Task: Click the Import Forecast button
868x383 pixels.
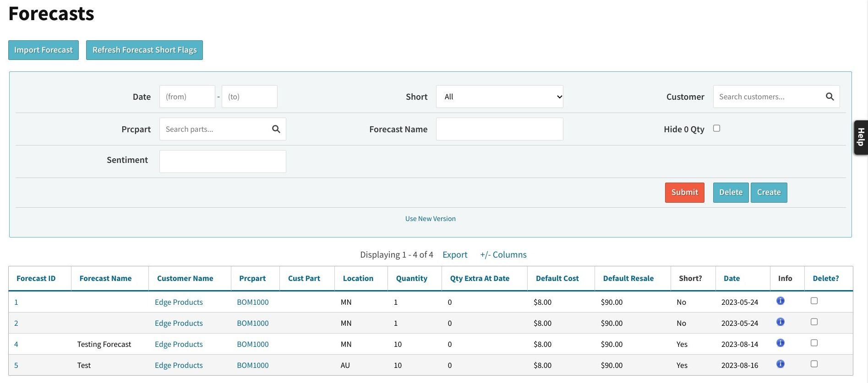Action: [x=44, y=50]
